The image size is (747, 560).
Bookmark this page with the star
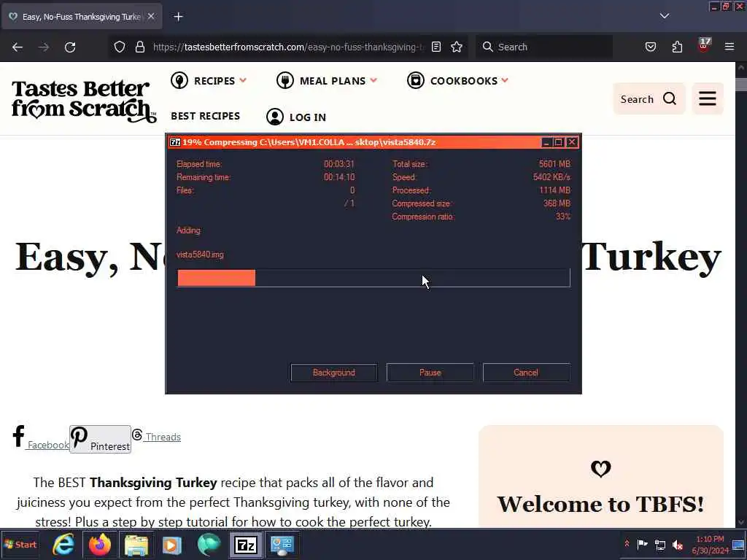tap(457, 47)
